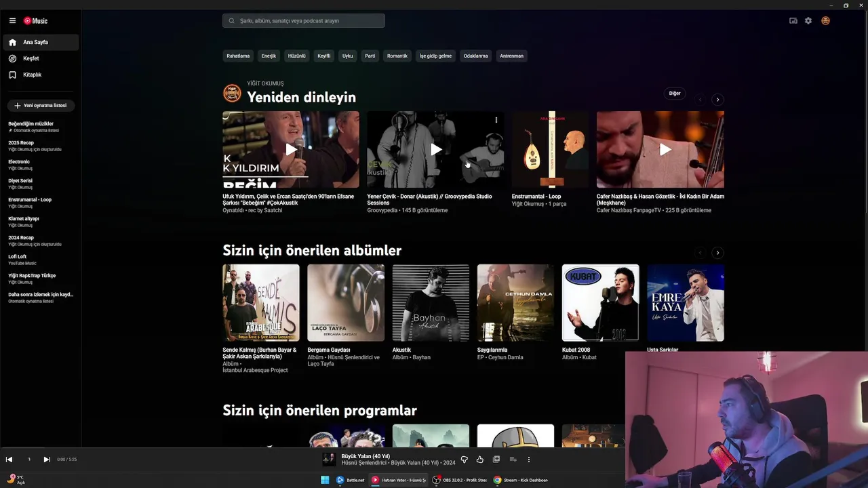
Task: Open the Electronic playlist
Action: click(41, 165)
